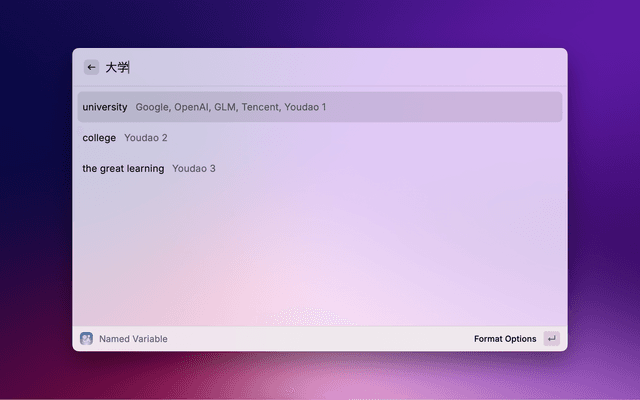This screenshot has height=400, width=640.
Task: Click the word "university" in the first row
Action: [105, 107]
